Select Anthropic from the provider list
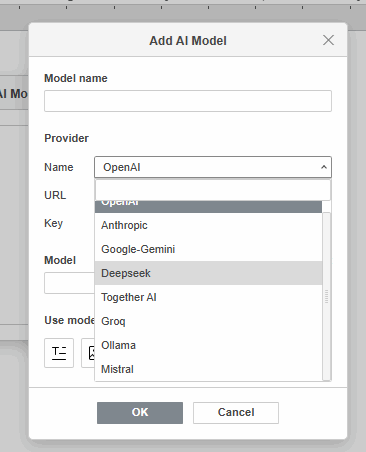This screenshot has height=452, width=366. coord(208,225)
